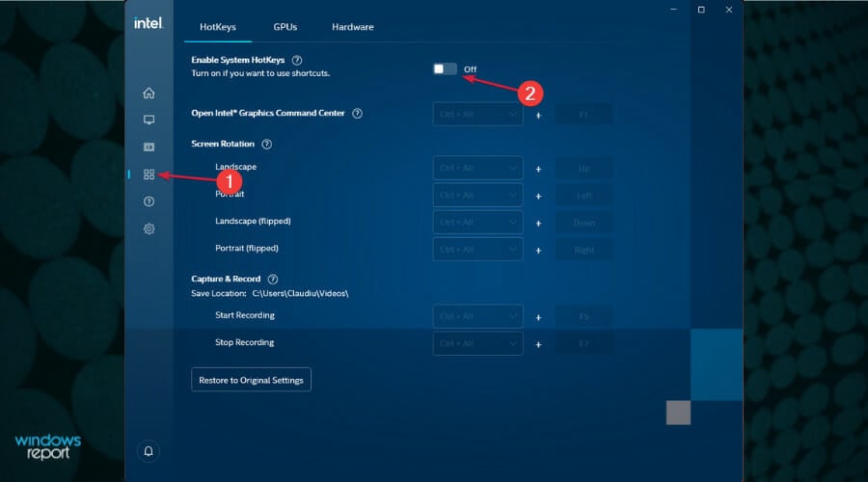Click the key field for Start Recording

(583, 316)
